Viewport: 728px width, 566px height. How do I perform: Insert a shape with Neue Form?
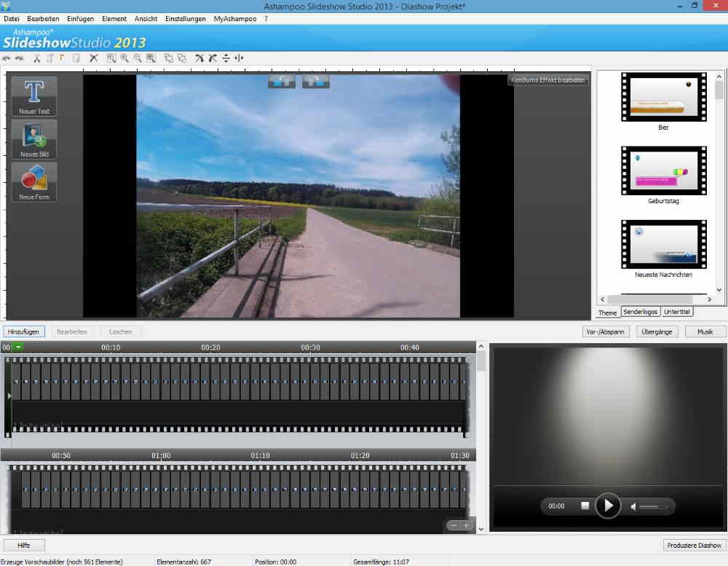[34, 182]
